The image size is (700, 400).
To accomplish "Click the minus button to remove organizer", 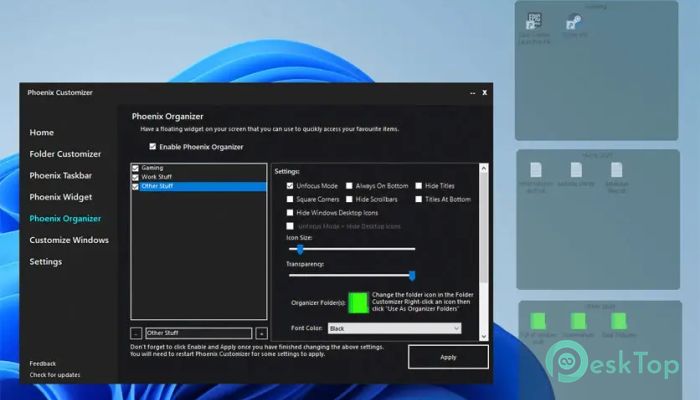I will 136,333.
